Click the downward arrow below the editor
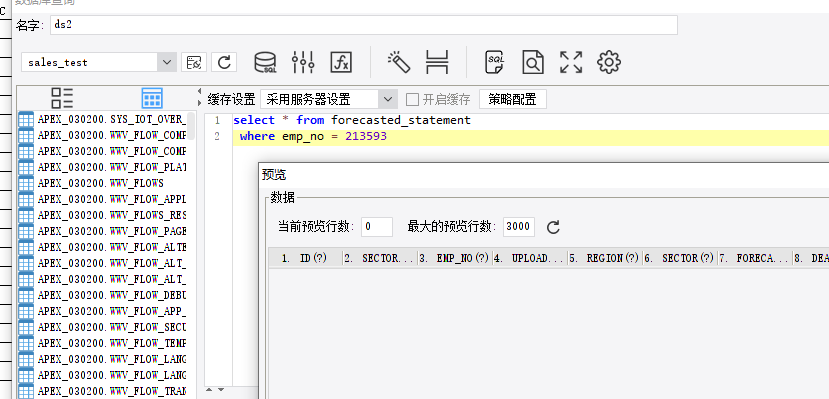 (221, 390)
